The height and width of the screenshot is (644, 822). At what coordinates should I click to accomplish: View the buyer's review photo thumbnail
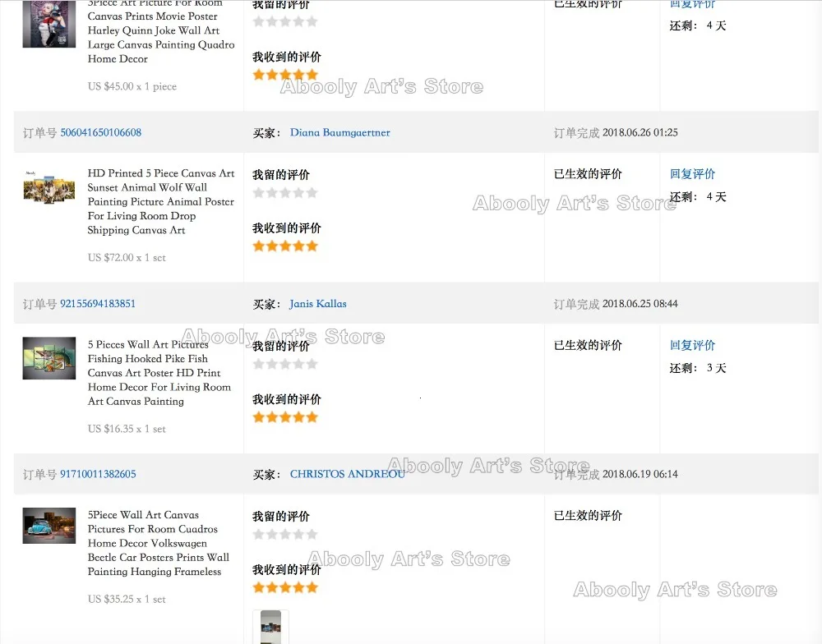point(270,627)
